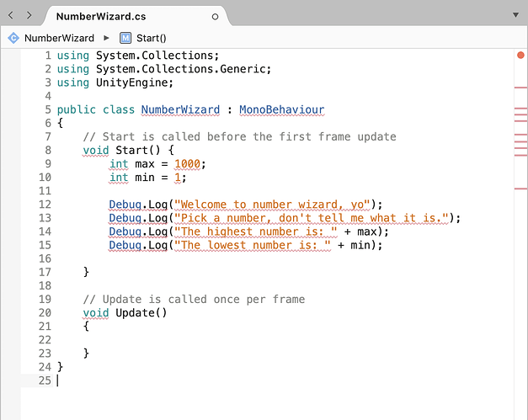The image size is (528, 420).
Task: Jump to the bottommost red error marker
Action: point(520,189)
